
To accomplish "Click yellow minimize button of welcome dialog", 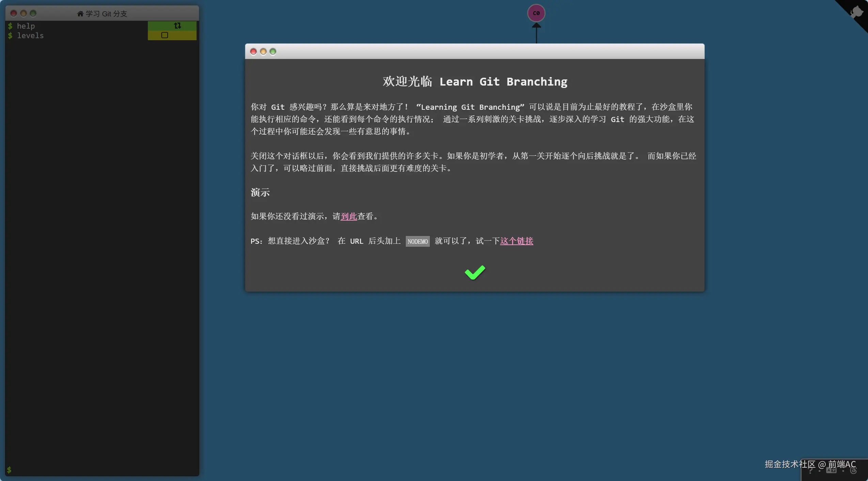I will (263, 51).
